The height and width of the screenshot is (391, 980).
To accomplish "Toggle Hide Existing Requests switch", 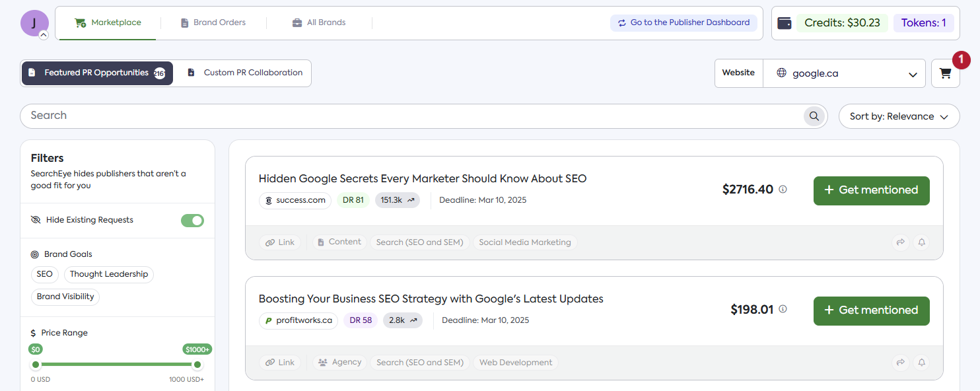I will pos(192,220).
